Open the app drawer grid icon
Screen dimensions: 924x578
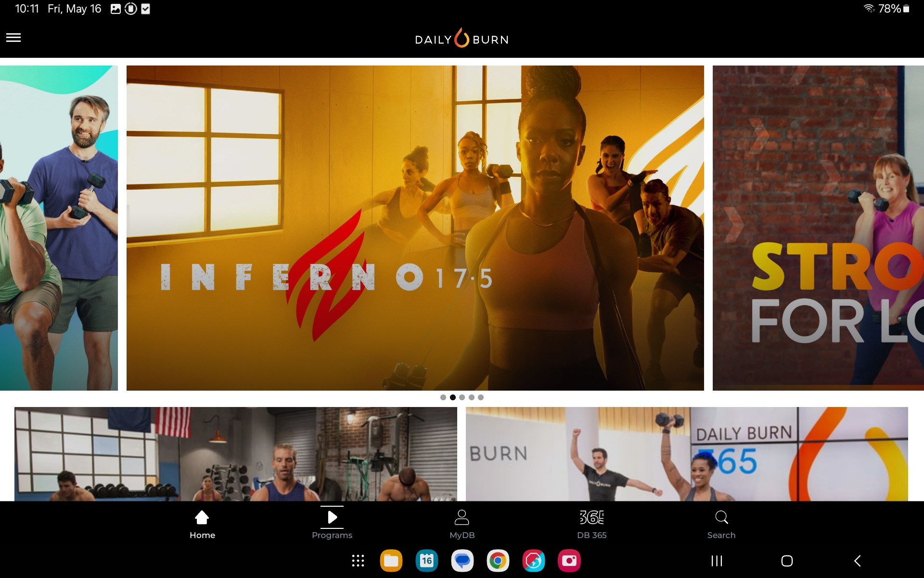(x=358, y=561)
